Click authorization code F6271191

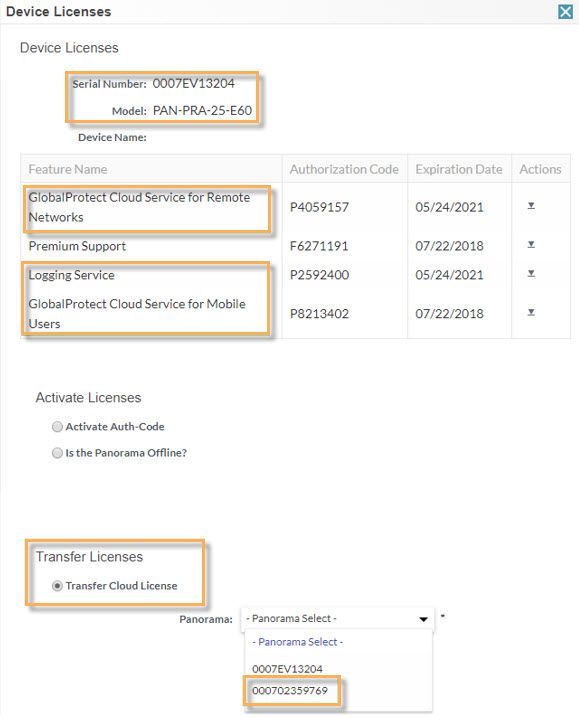(319, 246)
